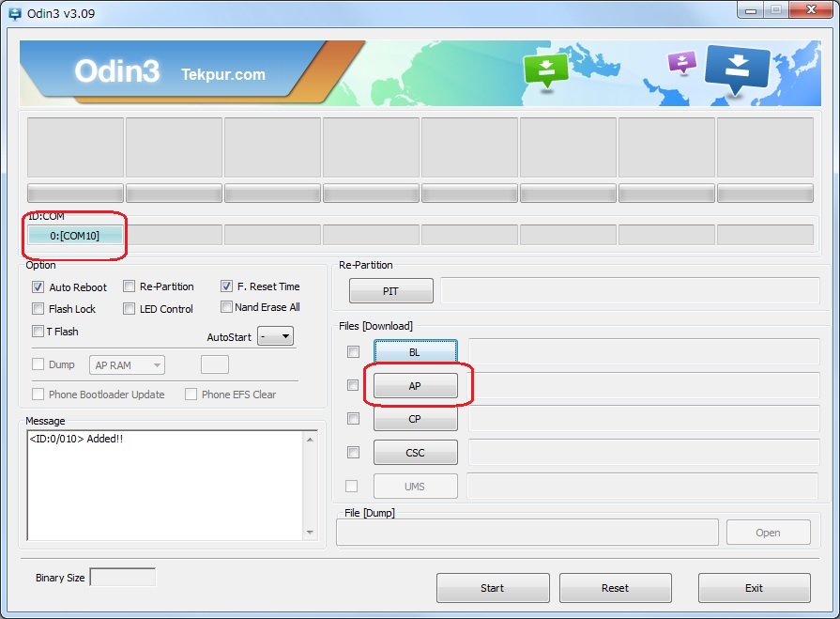
Task: Click the CP file path field
Action: click(644, 419)
